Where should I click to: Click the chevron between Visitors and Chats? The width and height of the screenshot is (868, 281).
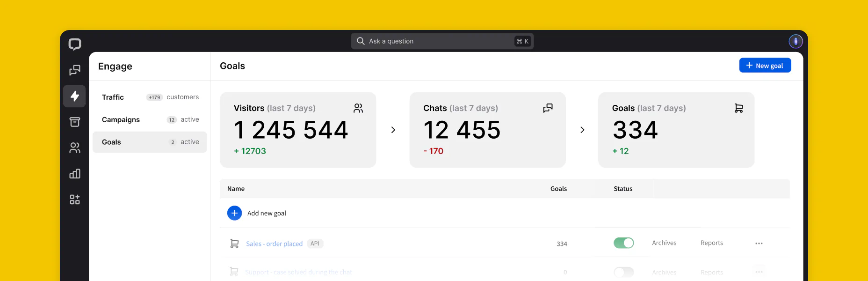393,130
